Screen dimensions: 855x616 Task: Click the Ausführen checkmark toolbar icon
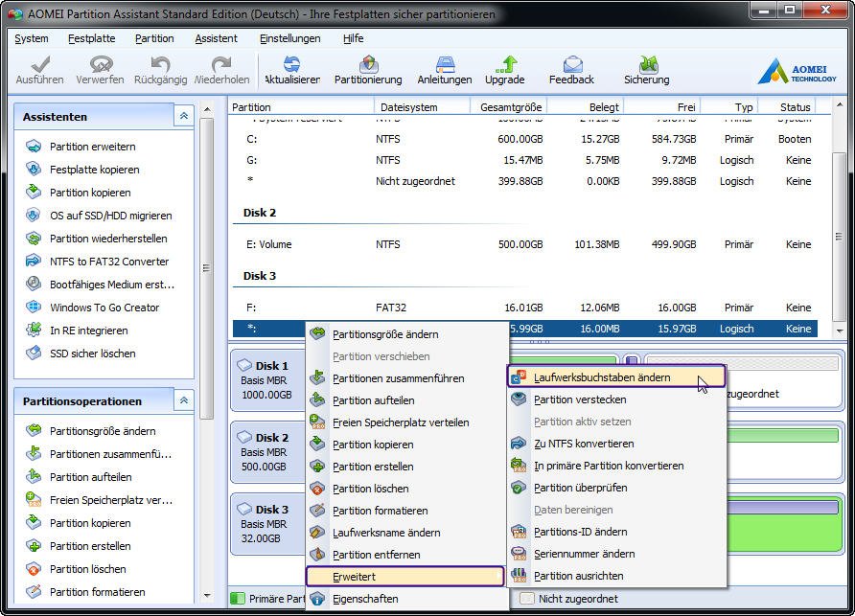(40, 64)
